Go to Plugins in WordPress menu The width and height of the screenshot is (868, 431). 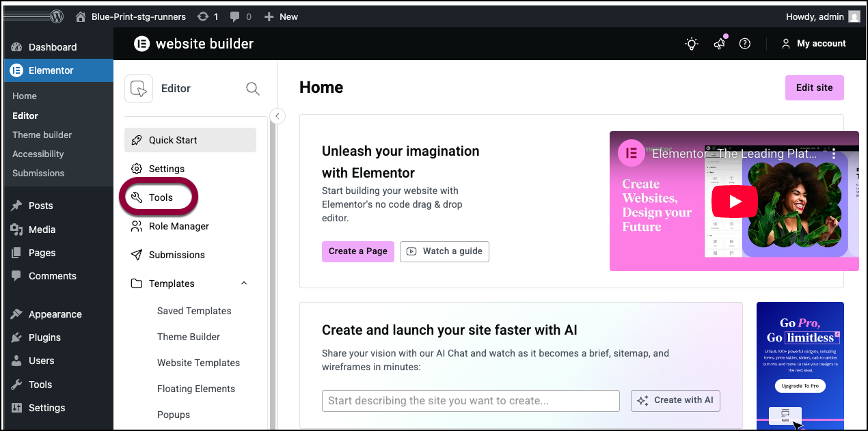point(44,337)
